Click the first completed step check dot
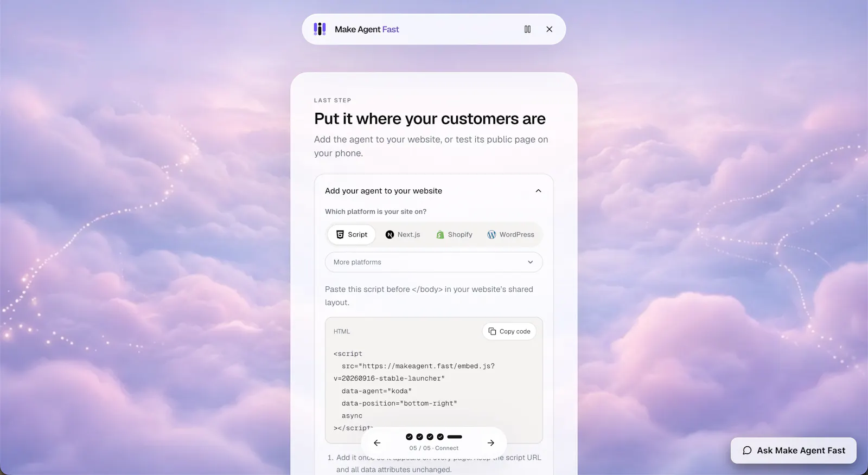868x475 pixels. (x=409, y=437)
